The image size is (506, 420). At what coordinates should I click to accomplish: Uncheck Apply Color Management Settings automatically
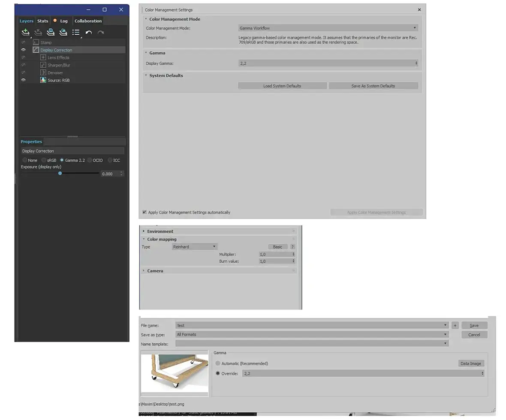pyautogui.click(x=144, y=212)
